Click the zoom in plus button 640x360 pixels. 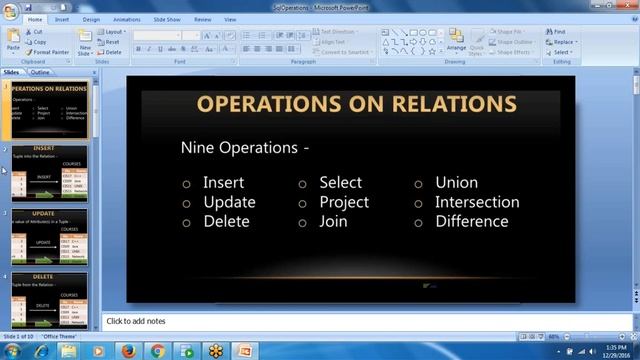click(622, 337)
